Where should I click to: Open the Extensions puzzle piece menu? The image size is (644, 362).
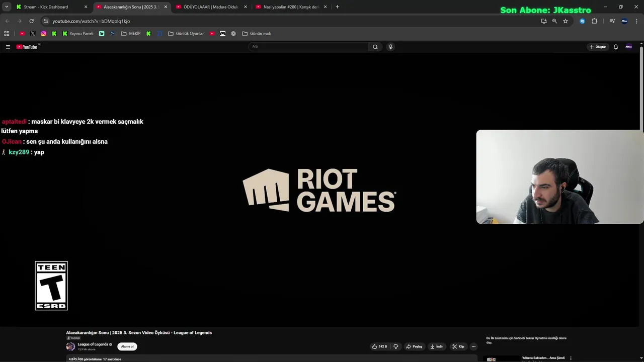[594, 21]
